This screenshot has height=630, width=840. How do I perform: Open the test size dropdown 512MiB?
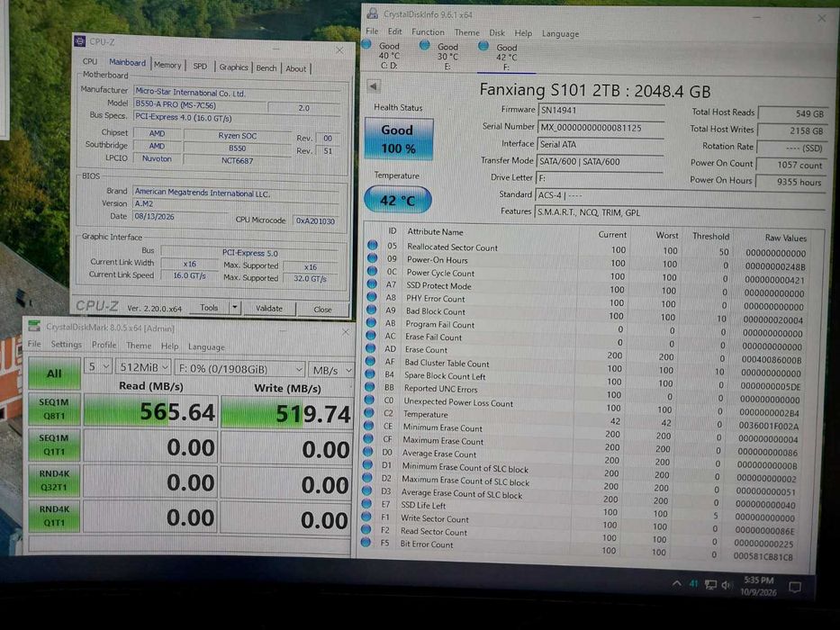(x=143, y=367)
